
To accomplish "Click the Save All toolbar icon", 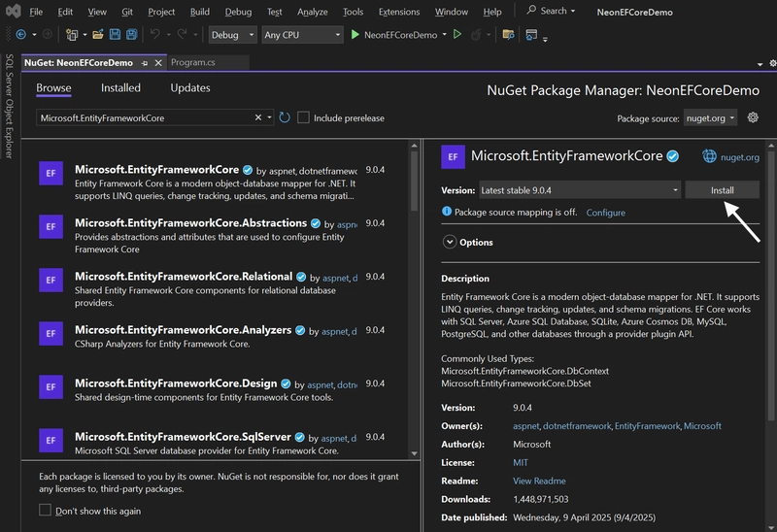I will pos(132,35).
